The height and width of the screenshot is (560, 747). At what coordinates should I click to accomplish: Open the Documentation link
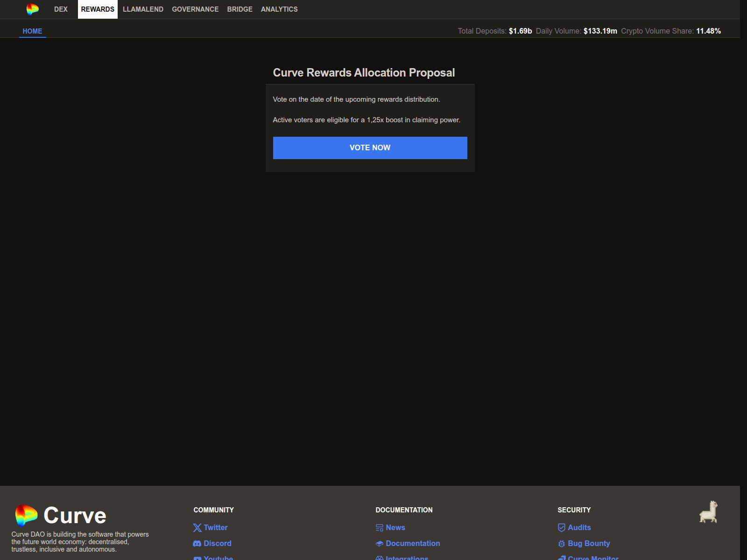[413, 544]
